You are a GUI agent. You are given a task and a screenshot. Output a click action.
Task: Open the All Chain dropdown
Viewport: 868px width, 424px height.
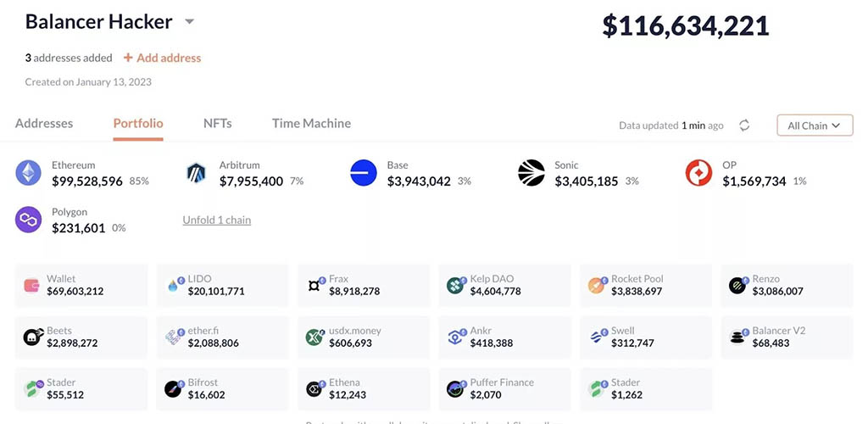pyautogui.click(x=814, y=126)
